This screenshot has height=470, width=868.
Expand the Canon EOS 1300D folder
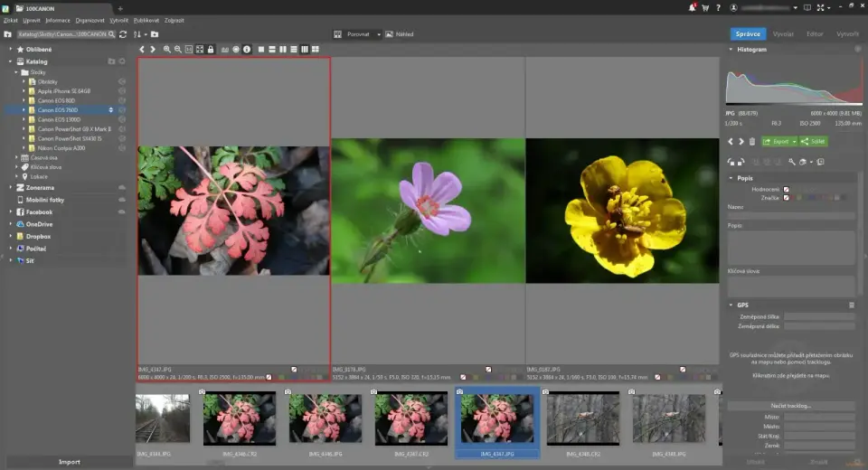coord(24,119)
